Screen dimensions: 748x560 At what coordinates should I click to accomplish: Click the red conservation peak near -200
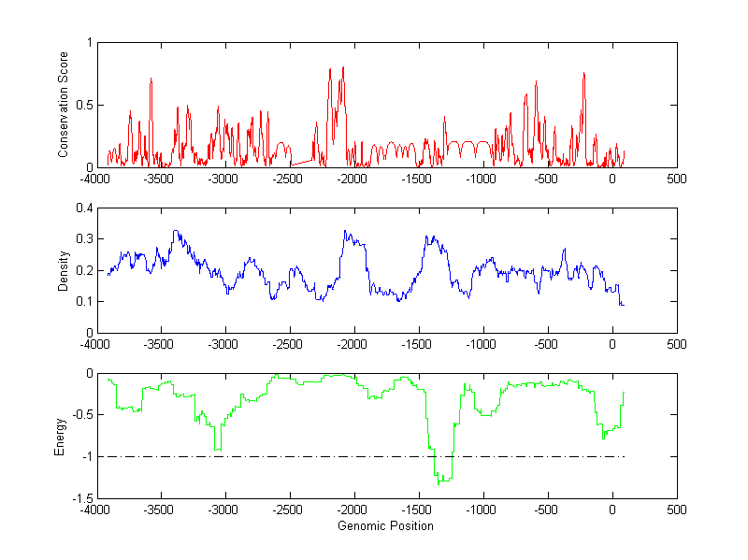(x=583, y=74)
